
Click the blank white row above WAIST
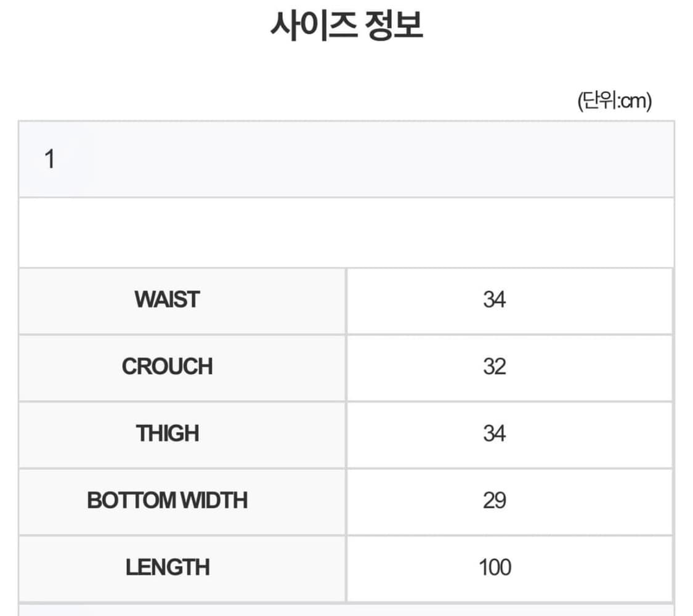click(x=346, y=233)
